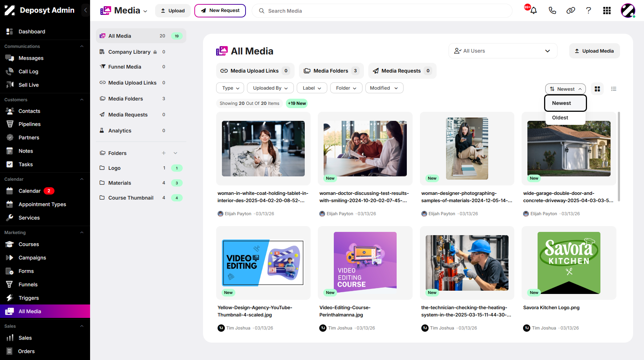Viewport: 644px width, 360px height.
Task: Collapse the sidebar with the arrow
Action: point(85,10)
